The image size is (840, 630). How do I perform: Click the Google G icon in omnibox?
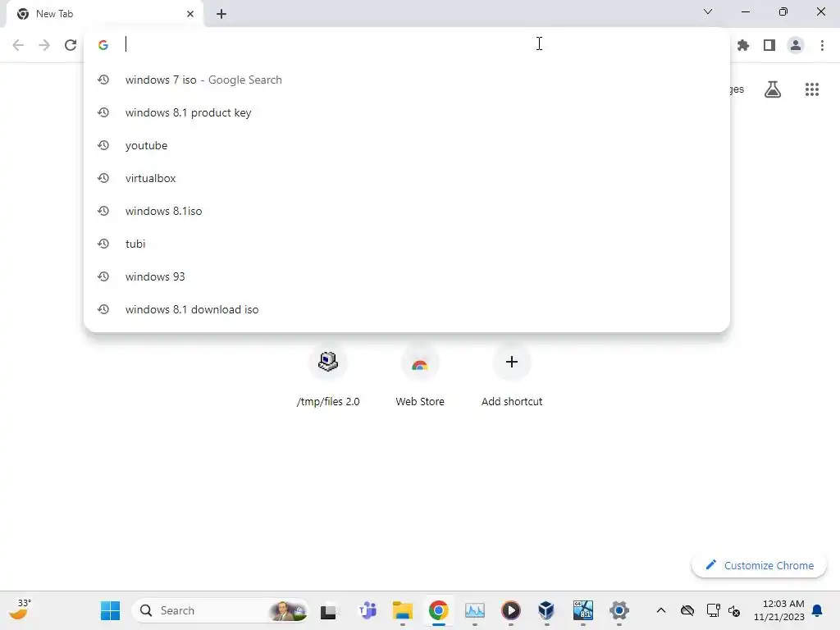103,45
